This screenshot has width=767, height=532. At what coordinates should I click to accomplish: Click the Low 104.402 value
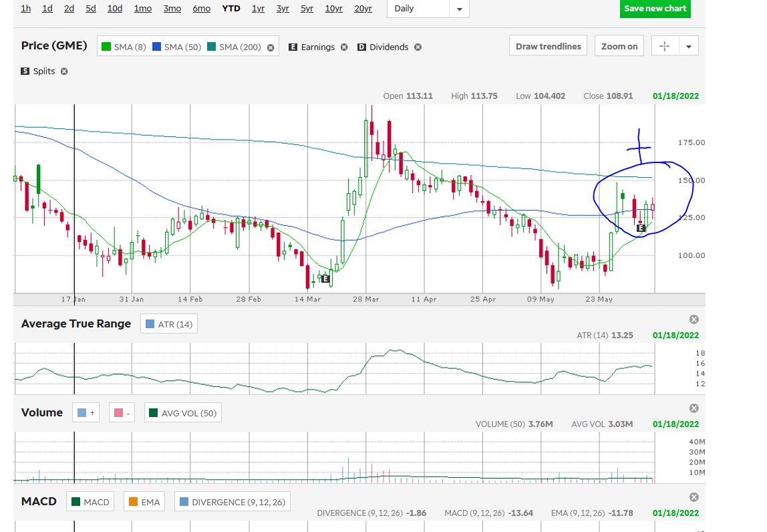(541, 96)
